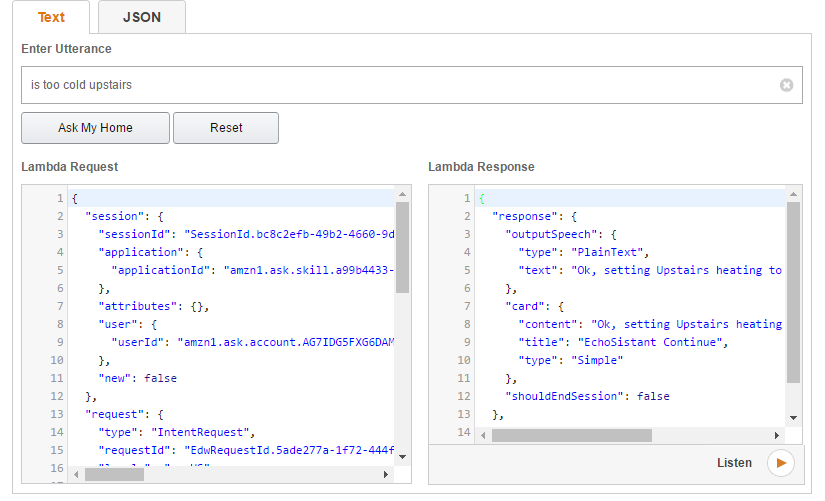Click Lambda Request scroll left arrow

tap(76, 475)
